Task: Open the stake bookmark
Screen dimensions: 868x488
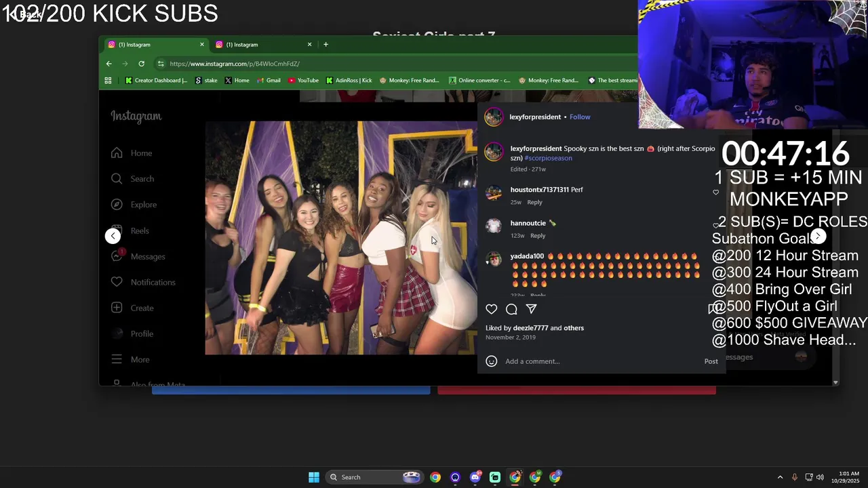Action: click(x=206, y=81)
